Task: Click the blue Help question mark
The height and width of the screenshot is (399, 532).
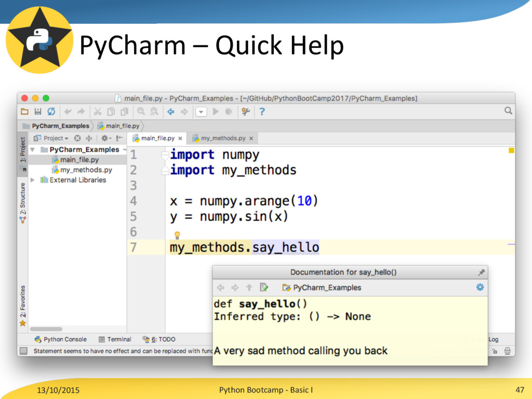Action: tap(262, 111)
